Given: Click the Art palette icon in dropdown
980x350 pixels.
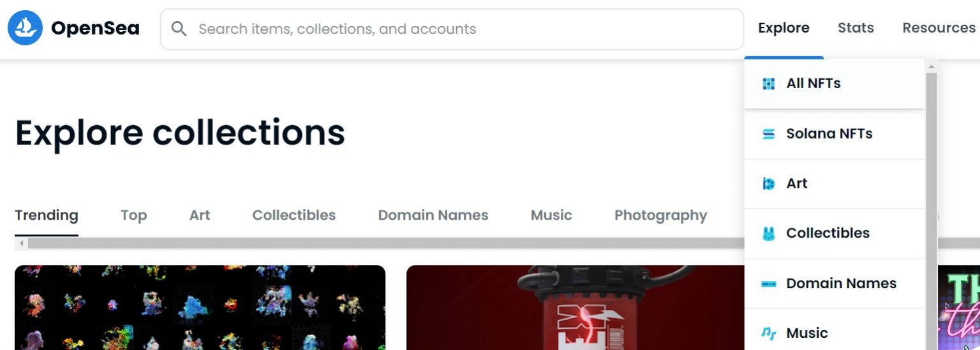Looking at the screenshot, I should click(x=769, y=184).
